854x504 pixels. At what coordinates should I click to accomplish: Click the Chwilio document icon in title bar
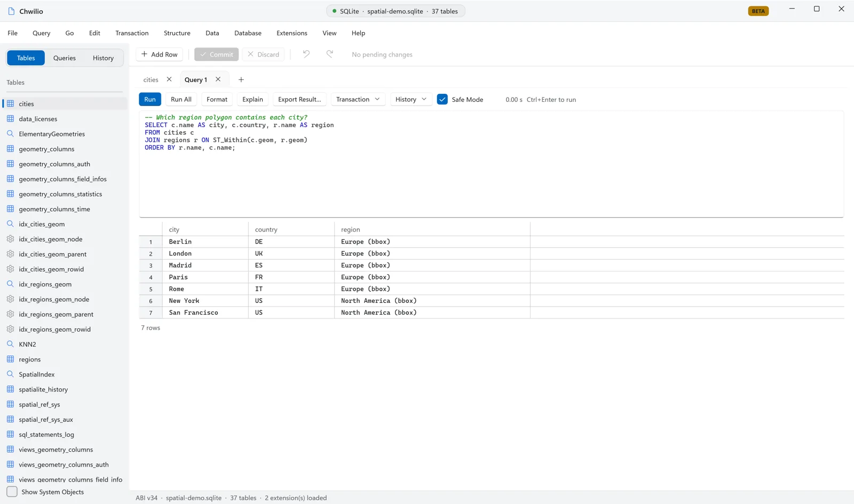coord(11,11)
